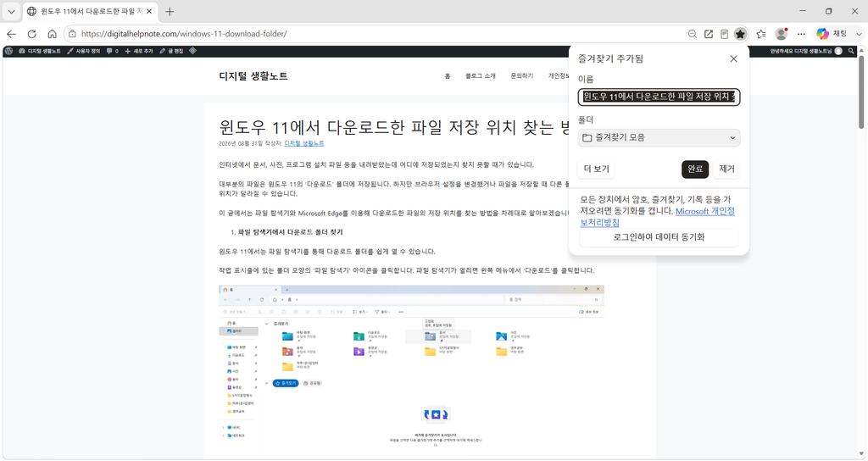View comments bubble in admin bar

pos(113,51)
